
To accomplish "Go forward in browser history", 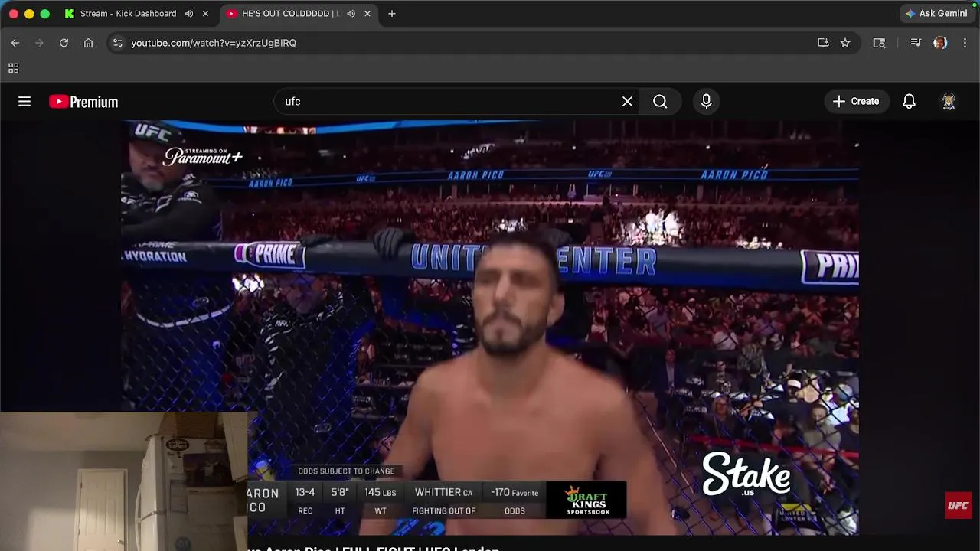I will (40, 43).
